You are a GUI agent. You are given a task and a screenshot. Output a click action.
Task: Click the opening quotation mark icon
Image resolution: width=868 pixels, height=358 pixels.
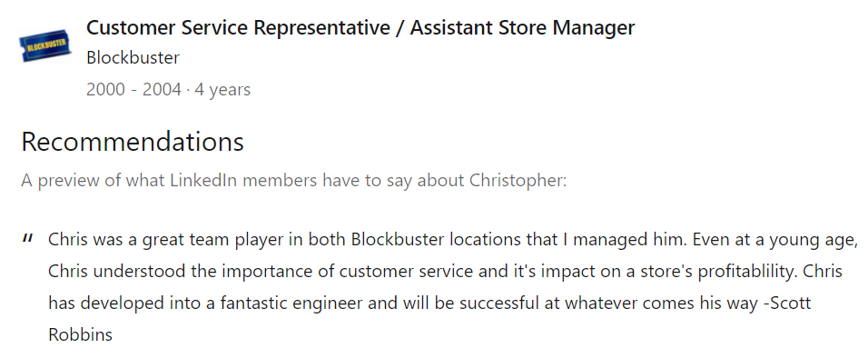[27, 239]
